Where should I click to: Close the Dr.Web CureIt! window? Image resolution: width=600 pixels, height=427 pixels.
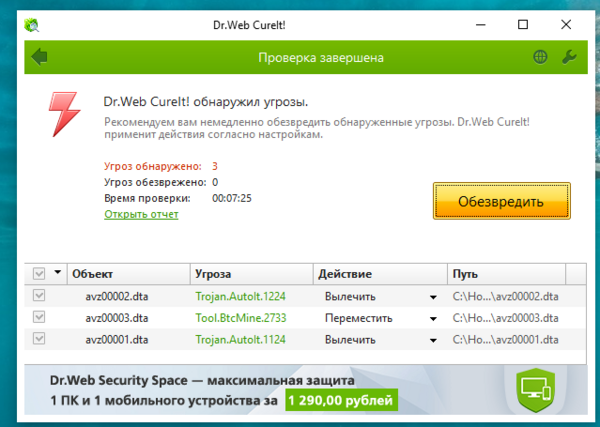tap(566, 25)
